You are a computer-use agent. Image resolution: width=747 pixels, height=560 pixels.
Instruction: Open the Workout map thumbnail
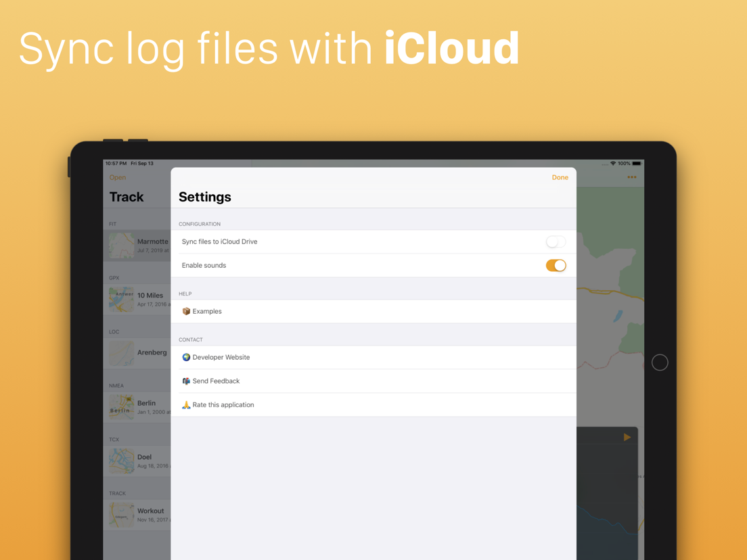[122, 515]
